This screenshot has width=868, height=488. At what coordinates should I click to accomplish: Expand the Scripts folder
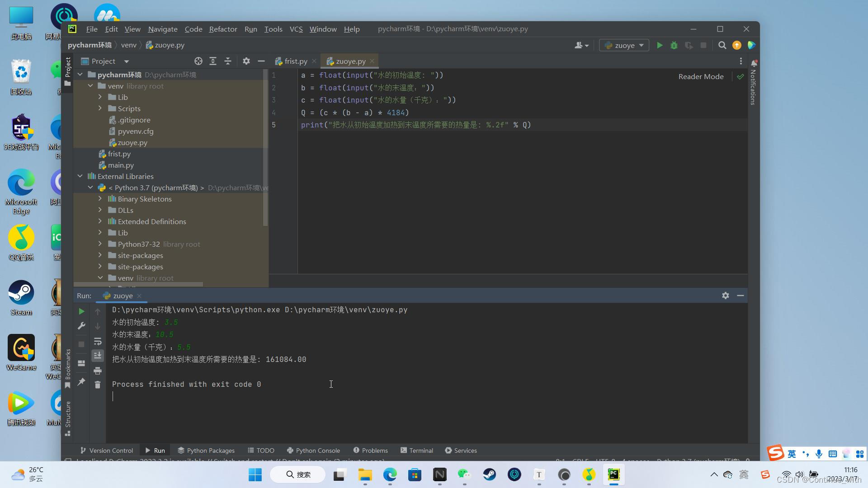100,108
